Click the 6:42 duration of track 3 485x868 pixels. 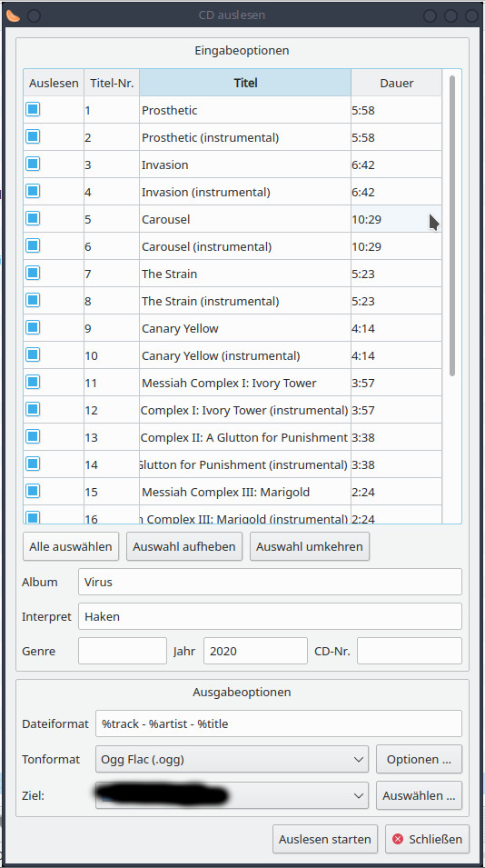[397, 165]
